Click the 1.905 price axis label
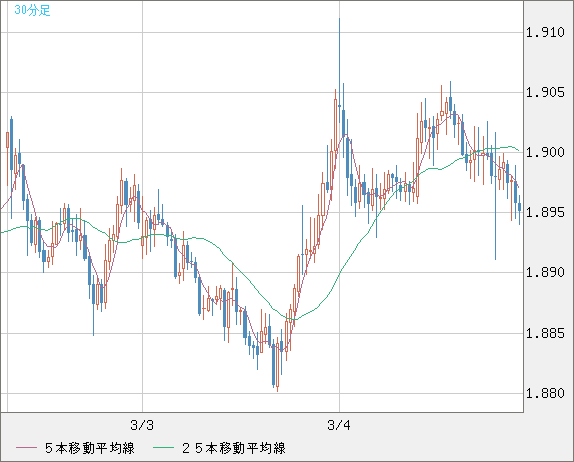The height and width of the screenshot is (462, 574). (x=545, y=92)
